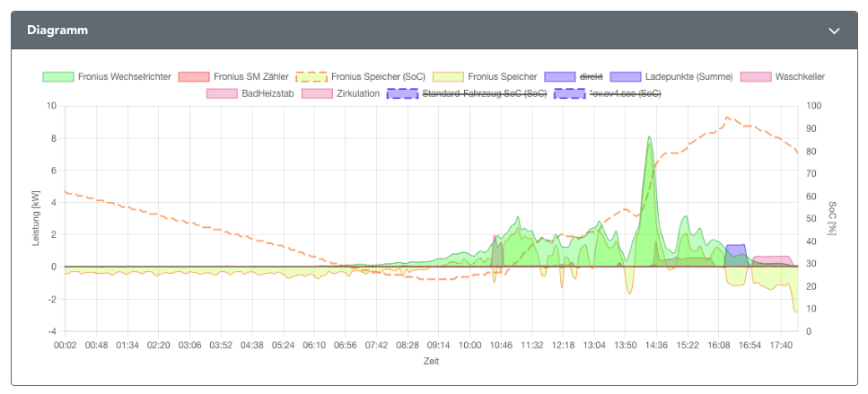This screenshot has height=394, width=868.
Task: Click the SoC dashed line maximum point
Action: click(x=727, y=118)
